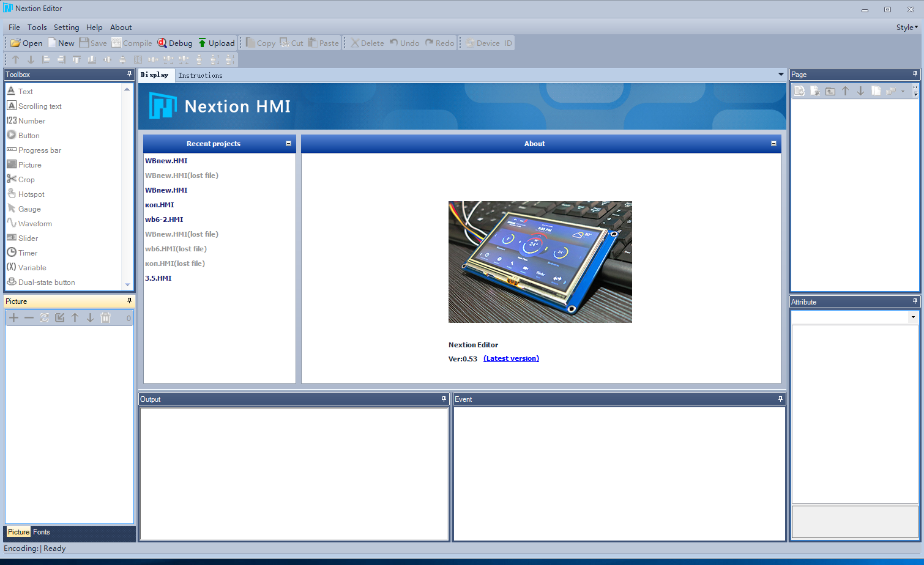Toggle pin on the Output panel
924x565 pixels.
point(444,399)
